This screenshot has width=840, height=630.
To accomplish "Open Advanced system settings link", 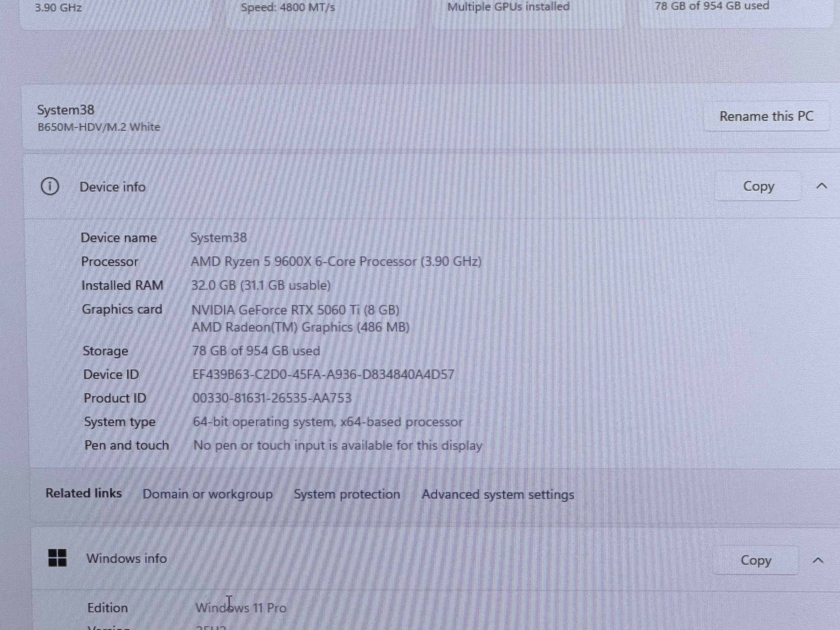I will click(498, 495).
